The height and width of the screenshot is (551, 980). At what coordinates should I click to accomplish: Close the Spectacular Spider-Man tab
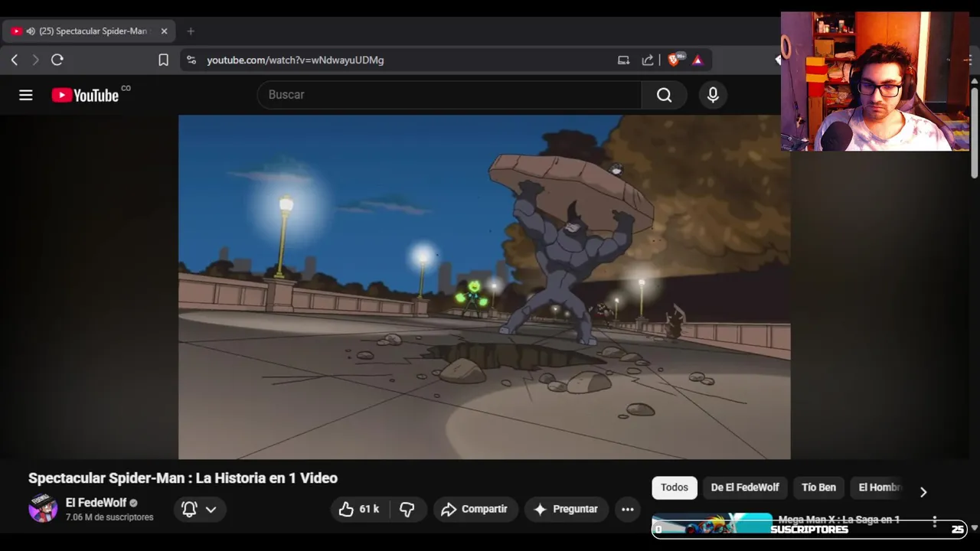pos(164,31)
